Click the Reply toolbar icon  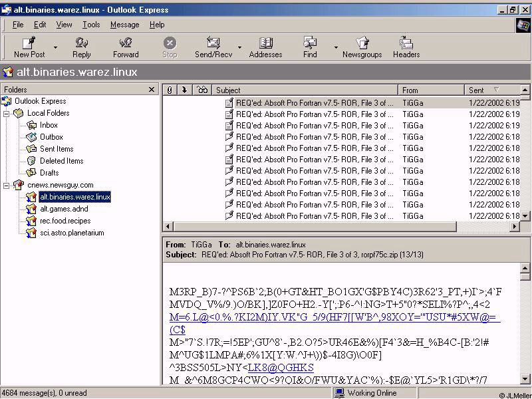pos(82,44)
